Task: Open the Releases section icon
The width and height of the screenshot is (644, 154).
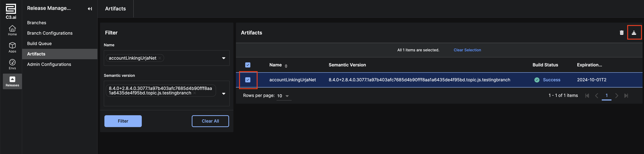Action: pyautogui.click(x=12, y=81)
